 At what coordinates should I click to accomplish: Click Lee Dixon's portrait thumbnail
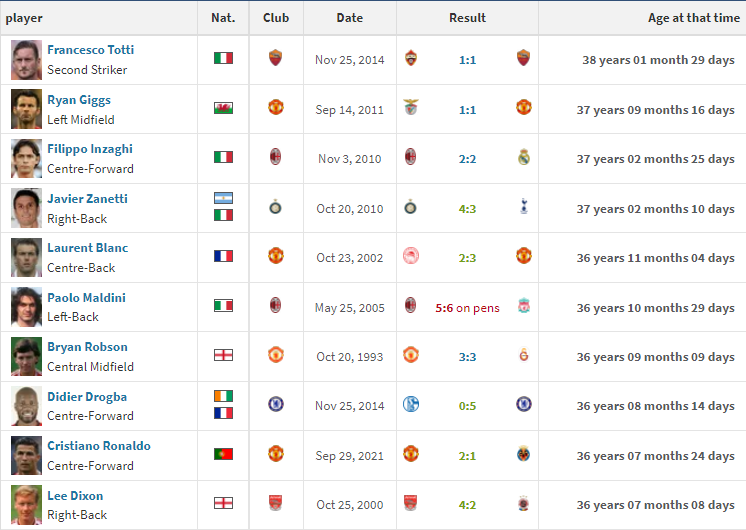[x=27, y=504]
